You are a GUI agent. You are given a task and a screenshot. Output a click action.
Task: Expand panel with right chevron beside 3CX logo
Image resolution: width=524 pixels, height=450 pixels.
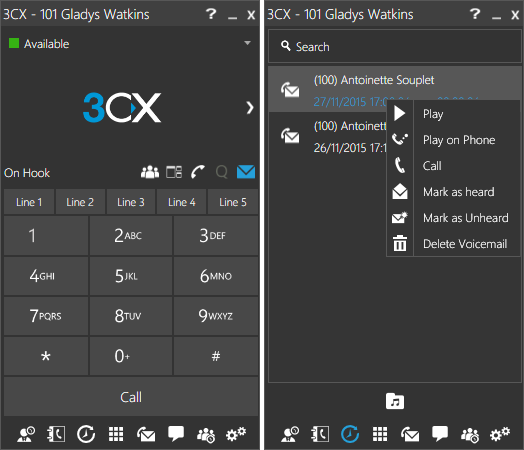pos(250,108)
